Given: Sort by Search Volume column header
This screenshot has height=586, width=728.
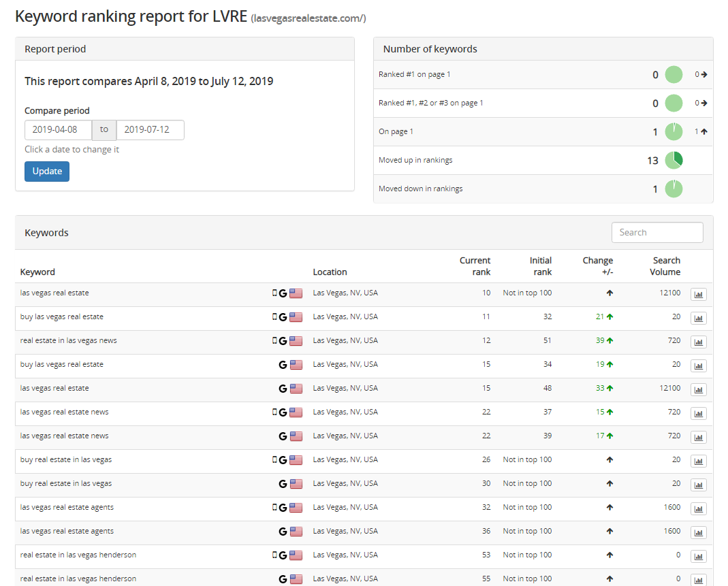Looking at the screenshot, I should point(665,266).
